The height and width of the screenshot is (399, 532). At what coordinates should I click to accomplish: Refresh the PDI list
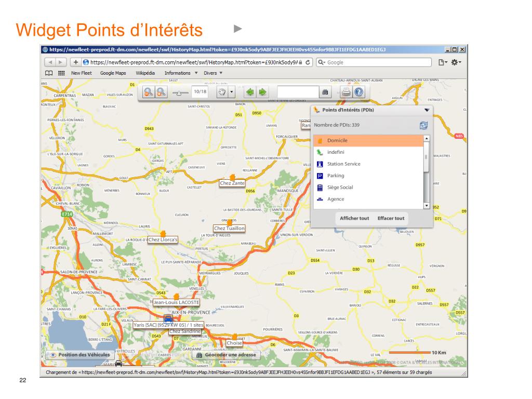tap(423, 126)
